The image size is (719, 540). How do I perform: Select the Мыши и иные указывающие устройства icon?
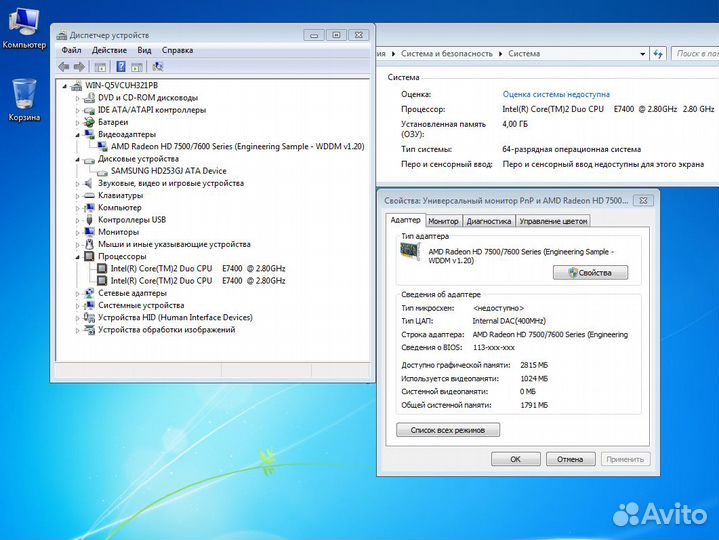tap(89, 244)
